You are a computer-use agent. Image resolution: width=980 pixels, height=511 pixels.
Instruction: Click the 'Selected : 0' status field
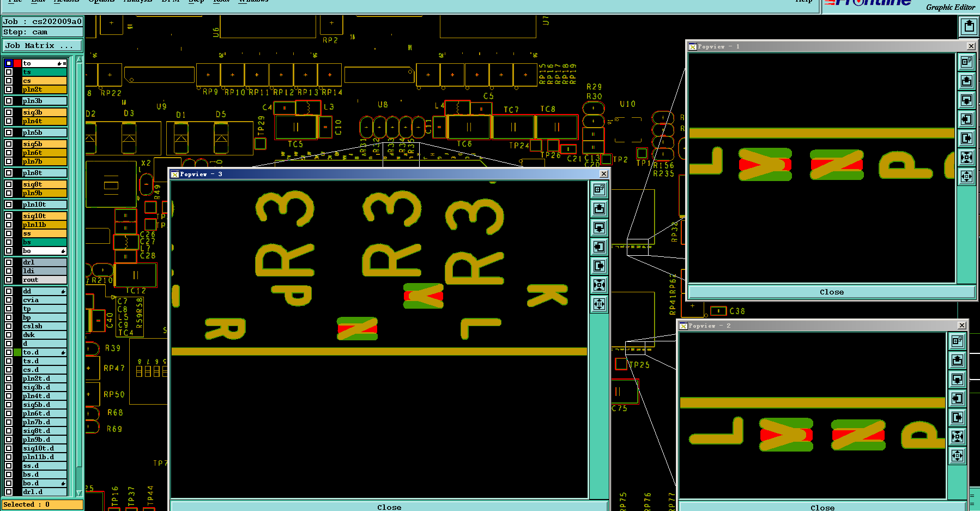coord(43,504)
